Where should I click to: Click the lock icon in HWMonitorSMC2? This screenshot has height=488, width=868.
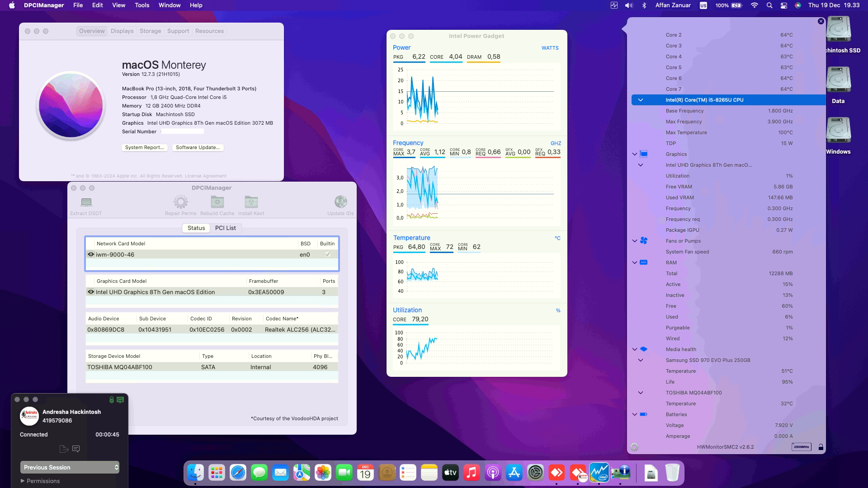[821, 446]
